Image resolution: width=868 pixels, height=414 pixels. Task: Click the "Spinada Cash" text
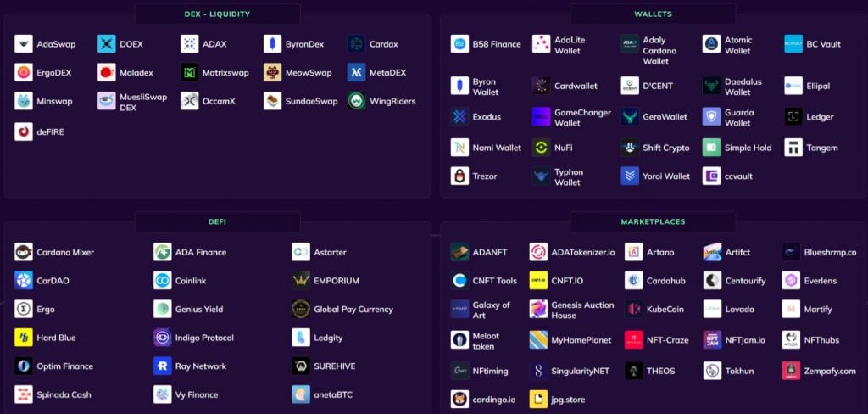[x=64, y=395]
